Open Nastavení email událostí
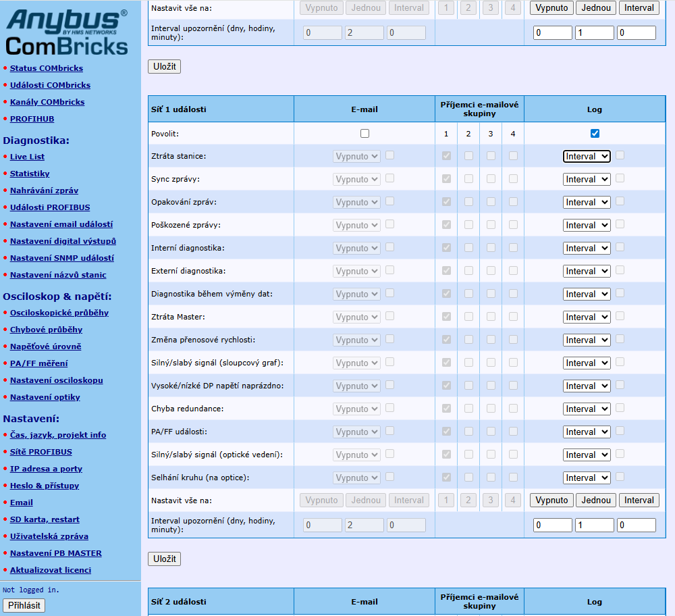 (61, 224)
